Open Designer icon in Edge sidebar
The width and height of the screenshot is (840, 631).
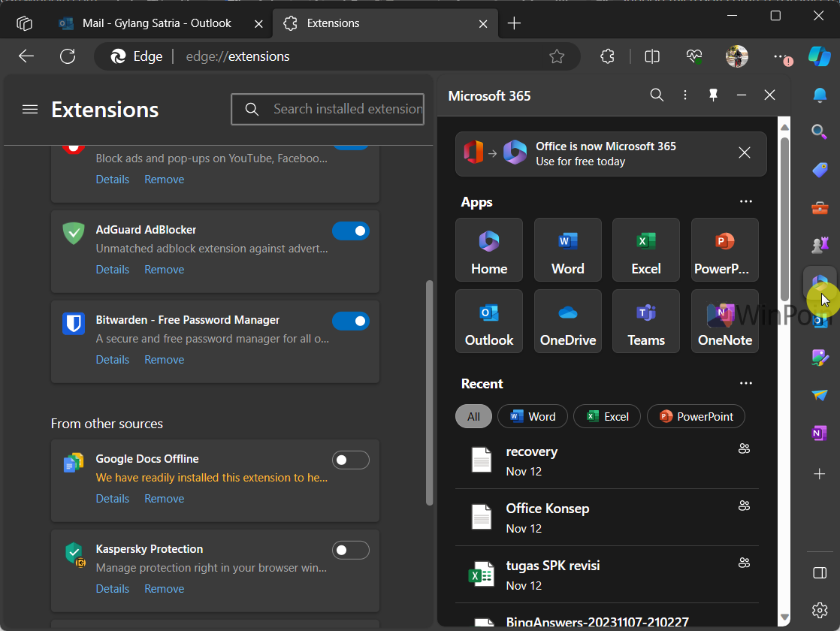(820, 358)
